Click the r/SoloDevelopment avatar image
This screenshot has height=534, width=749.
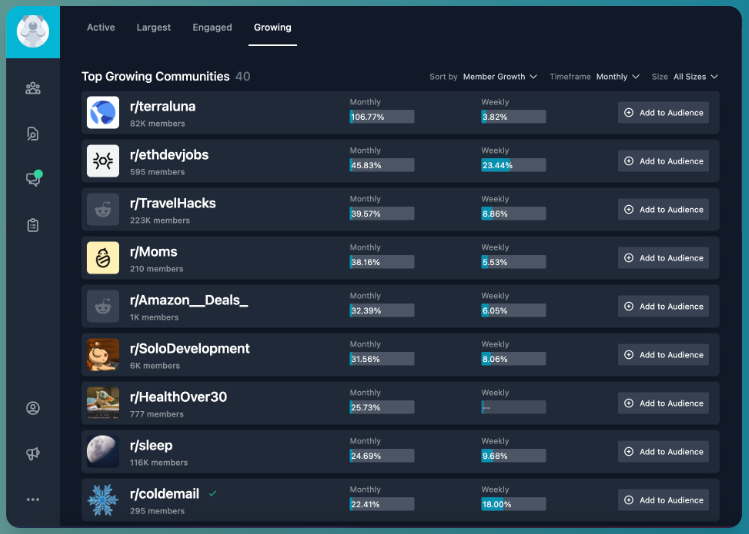click(103, 354)
